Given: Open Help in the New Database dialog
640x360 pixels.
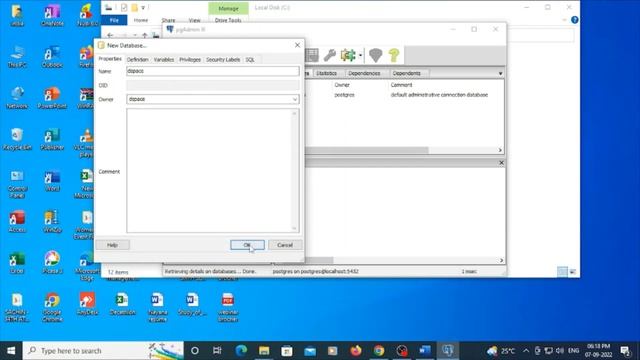Looking at the screenshot, I should click(112, 245).
